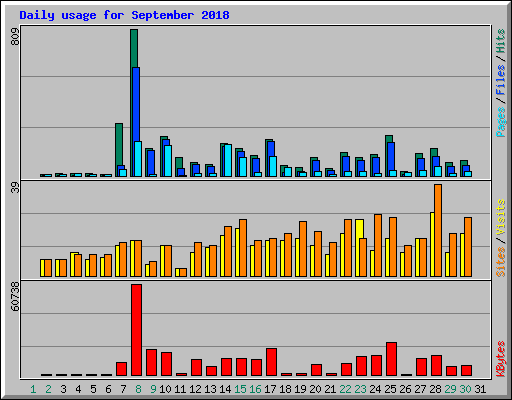This screenshot has height=400, width=512.
Task: Click the 60738 KBytes axis value
Action: tap(15, 296)
